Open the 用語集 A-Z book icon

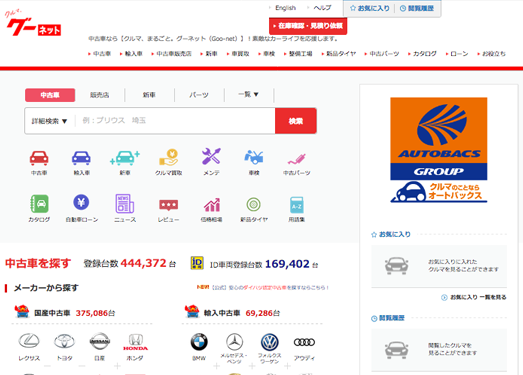click(x=297, y=205)
